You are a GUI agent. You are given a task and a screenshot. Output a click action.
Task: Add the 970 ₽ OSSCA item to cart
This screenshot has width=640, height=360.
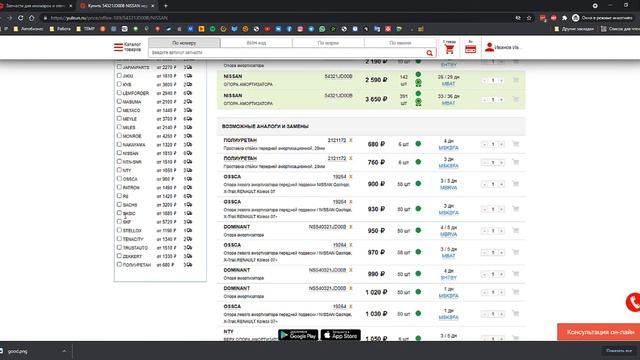[516, 252]
